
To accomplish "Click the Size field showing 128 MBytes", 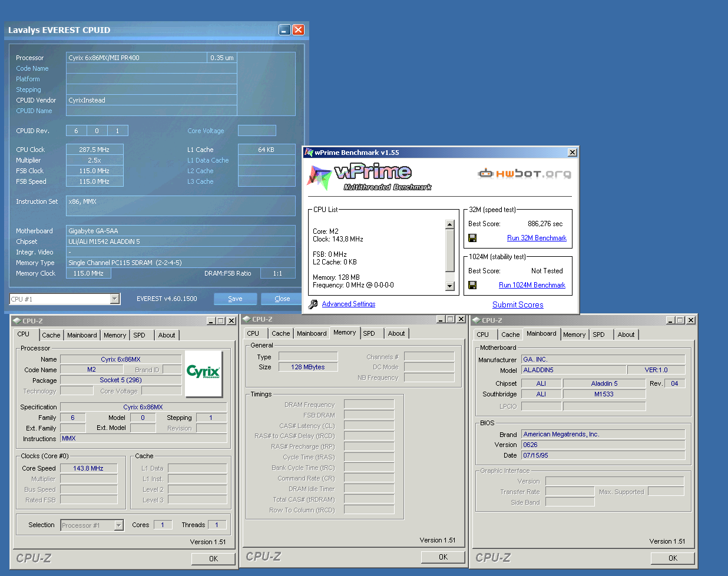I will [x=308, y=367].
